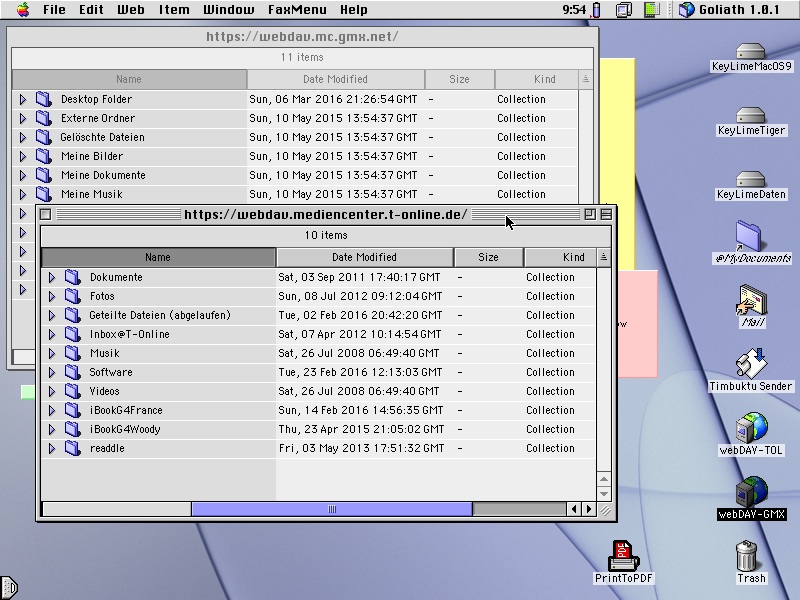This screenshot has height=600, width=800.
Task: Select the webDAV-GMX desktop icon
Action: tap(751, 492)
